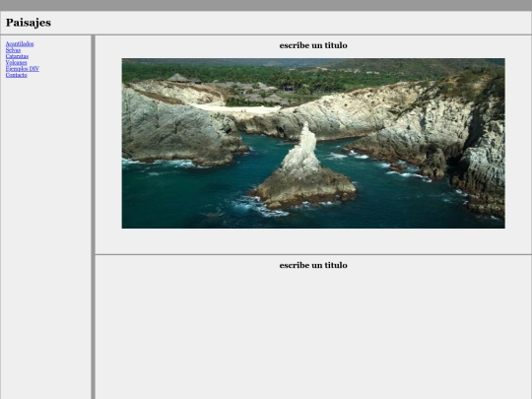Open the Acantilados link
Viewport: 532px width, 399px height.
tap(20, 43)
